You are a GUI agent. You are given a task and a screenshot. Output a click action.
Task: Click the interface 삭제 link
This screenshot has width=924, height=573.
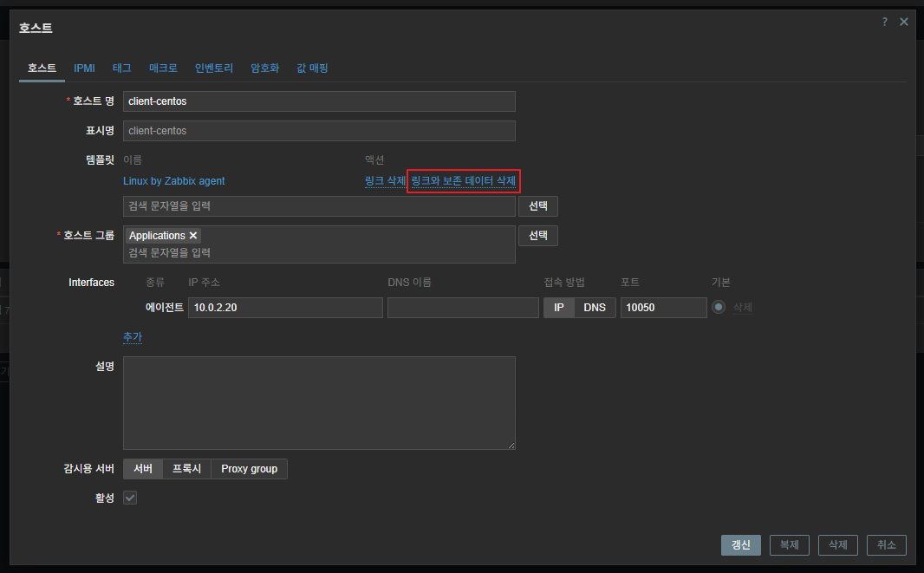[743, 307]
